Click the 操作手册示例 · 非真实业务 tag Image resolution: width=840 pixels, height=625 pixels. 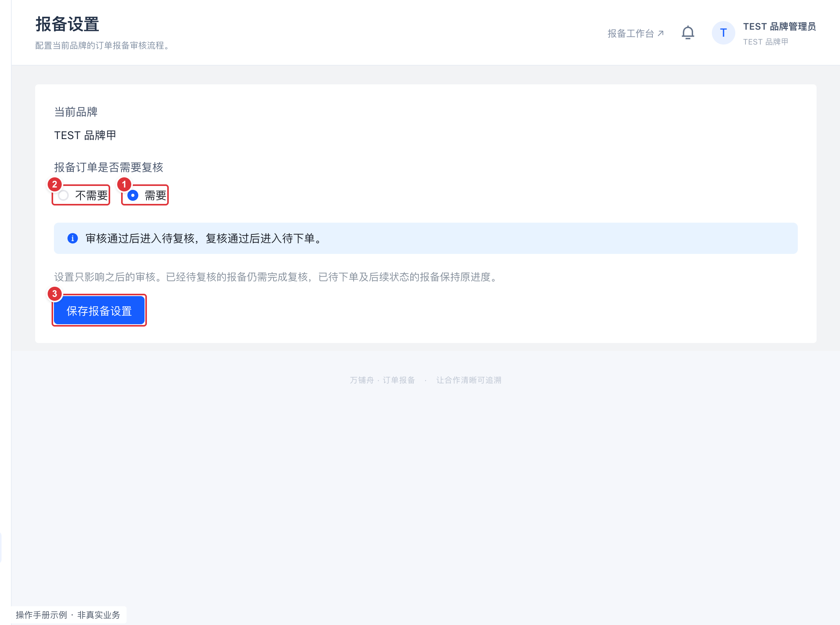[x=68, y=615]
